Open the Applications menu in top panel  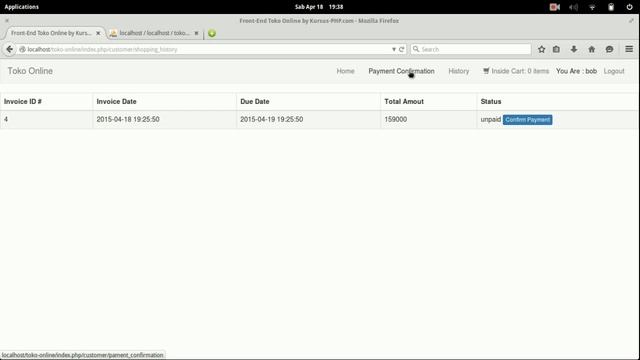tap(21, 7)
